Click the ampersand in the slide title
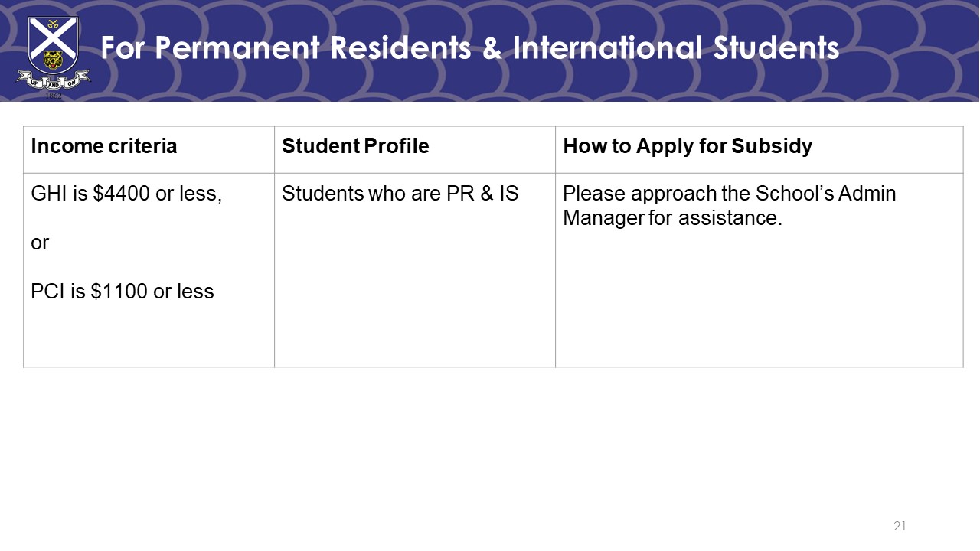The image size is (980, 551). tap(492, 47)
